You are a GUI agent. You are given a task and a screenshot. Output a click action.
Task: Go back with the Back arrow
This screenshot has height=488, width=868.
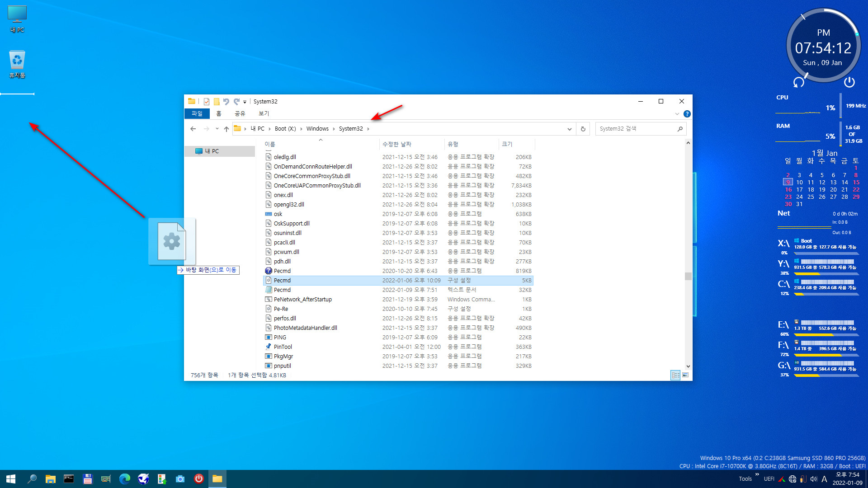pyautogui.click(x=193, y=129)
